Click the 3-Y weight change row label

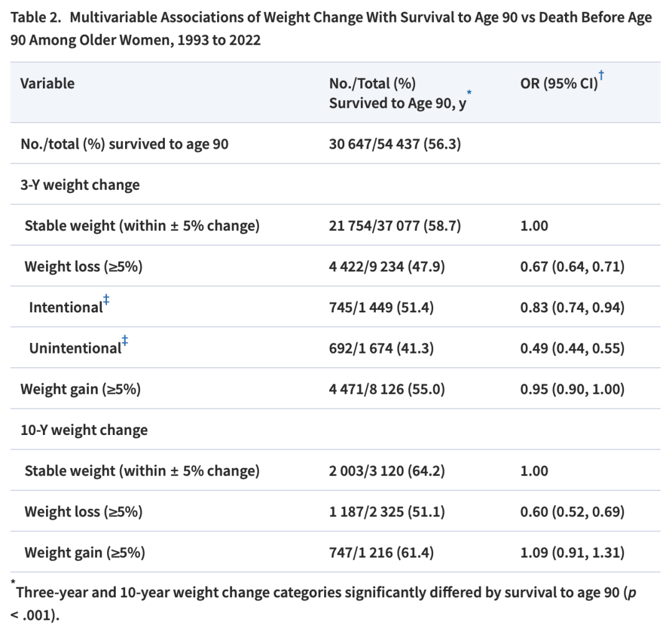(x=80, y=185)
